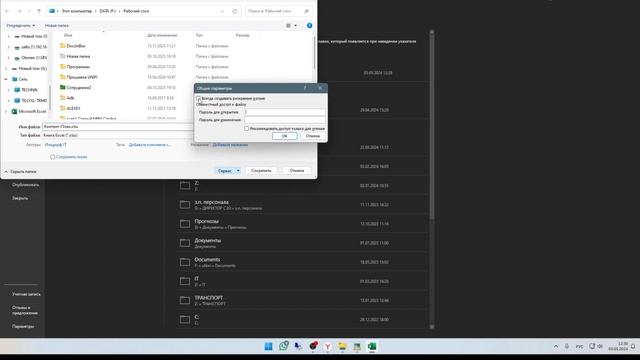Open the help icon in save dialog
Image resolution: width=640 pixels, height=360 pixels.
click(x=309, y=25)
